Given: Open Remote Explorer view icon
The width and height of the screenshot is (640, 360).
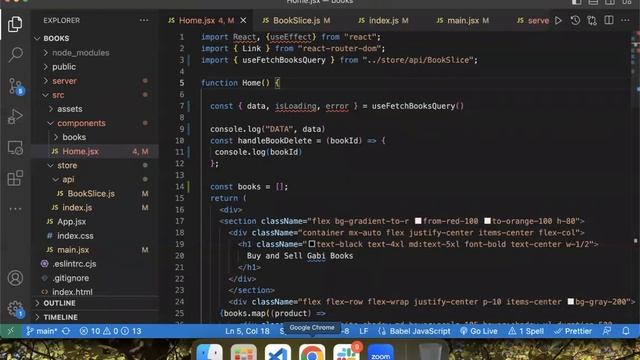Looking at the screenshot, I should (x=15, y=148).
